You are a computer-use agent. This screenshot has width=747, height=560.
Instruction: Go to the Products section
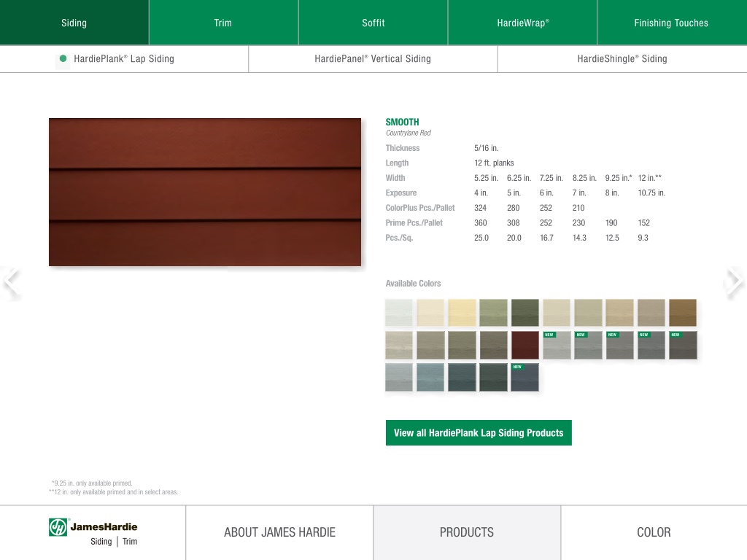(x=467, y=532)
